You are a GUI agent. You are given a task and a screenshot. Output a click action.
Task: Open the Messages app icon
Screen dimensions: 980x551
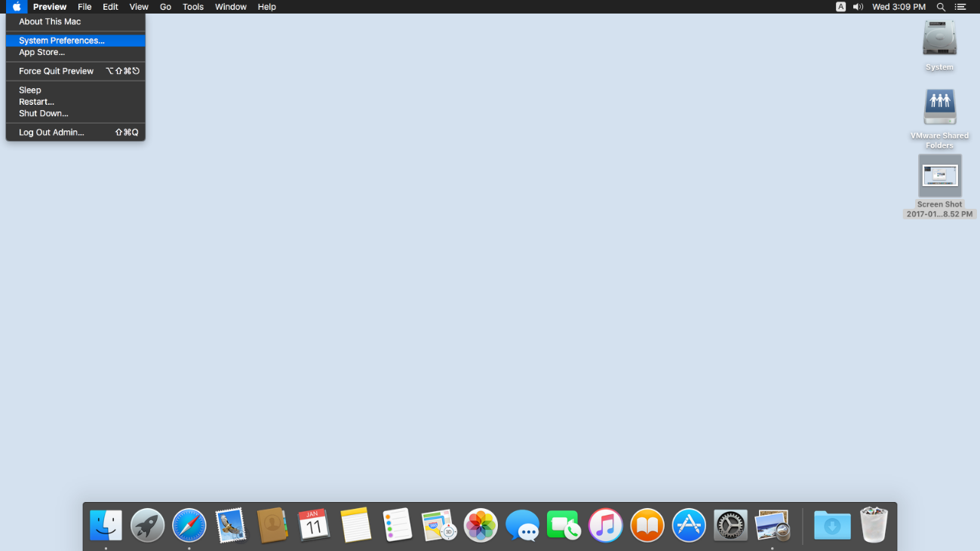(x=522, y=525)
